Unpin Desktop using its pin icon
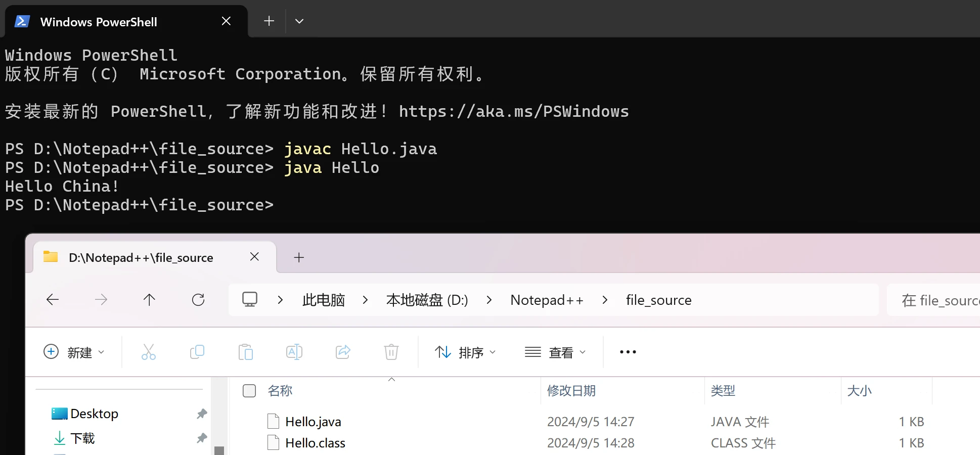980x455 pixels. (202, 414)
